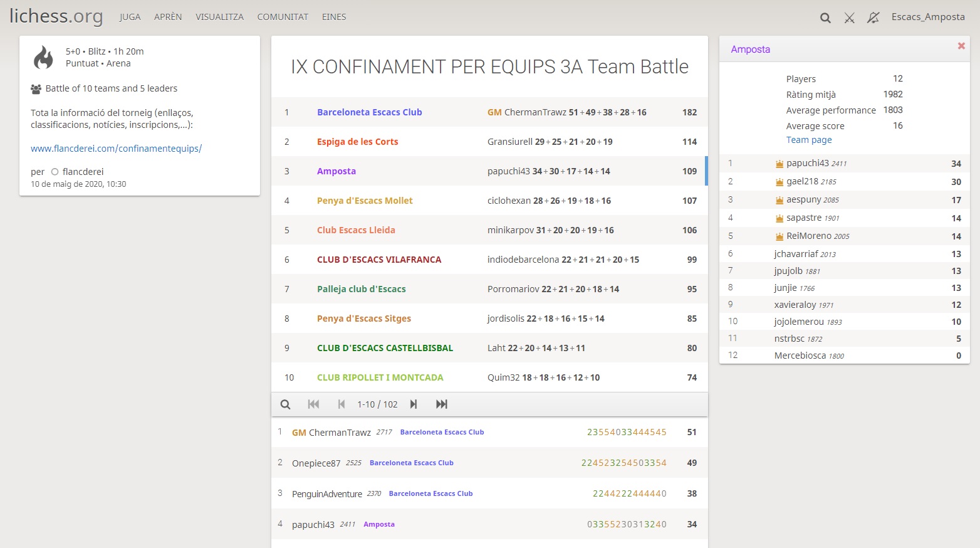Close the Amposta team panel
Screen dimensions: 980x548
click(961, 46)
